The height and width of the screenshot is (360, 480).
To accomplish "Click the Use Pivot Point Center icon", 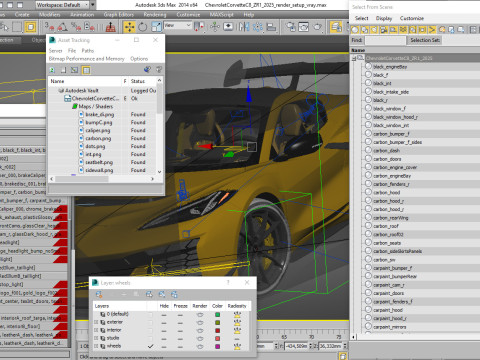I will 200,27.
